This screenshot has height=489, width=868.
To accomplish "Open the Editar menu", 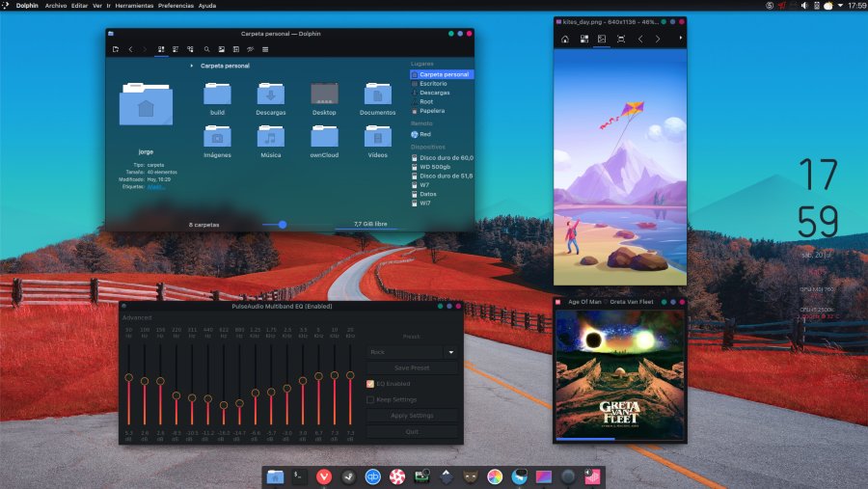I will (x=80, y=6).
